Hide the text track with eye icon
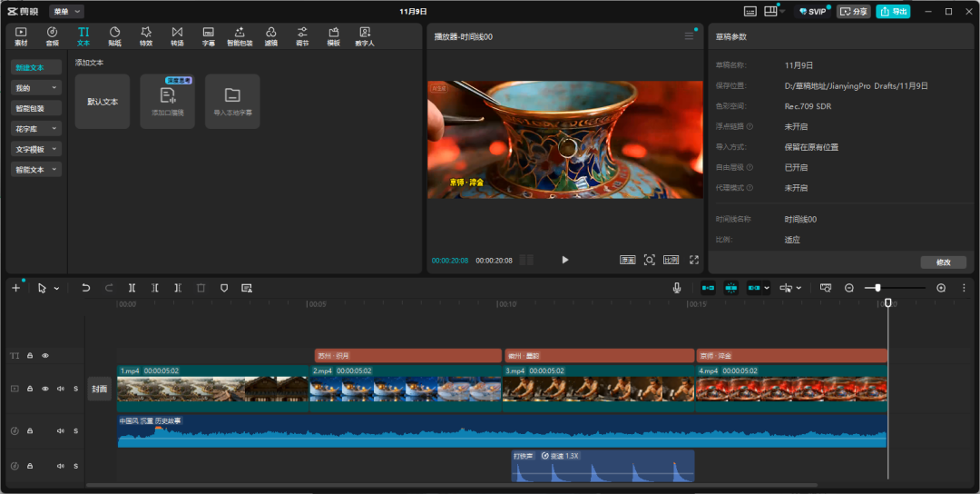This screenshot has height=494, width=980. tap(45, 356)
